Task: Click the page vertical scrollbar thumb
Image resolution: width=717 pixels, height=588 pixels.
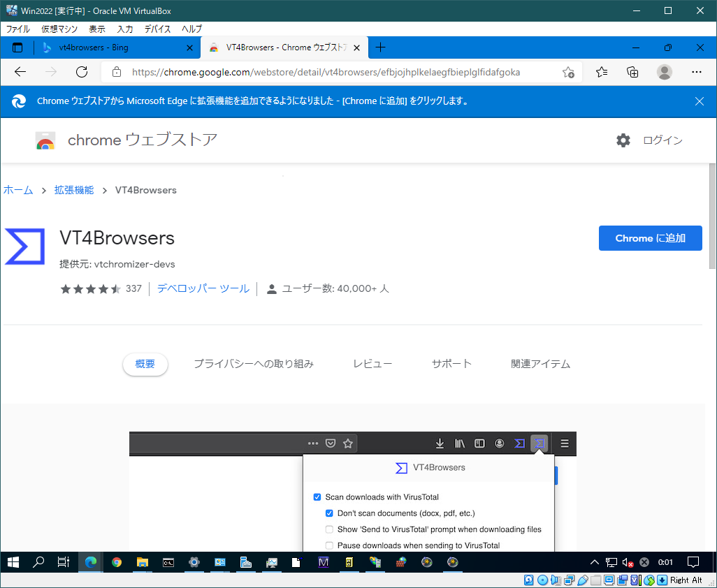Action: pyautogui.click(x=712, y=216)
